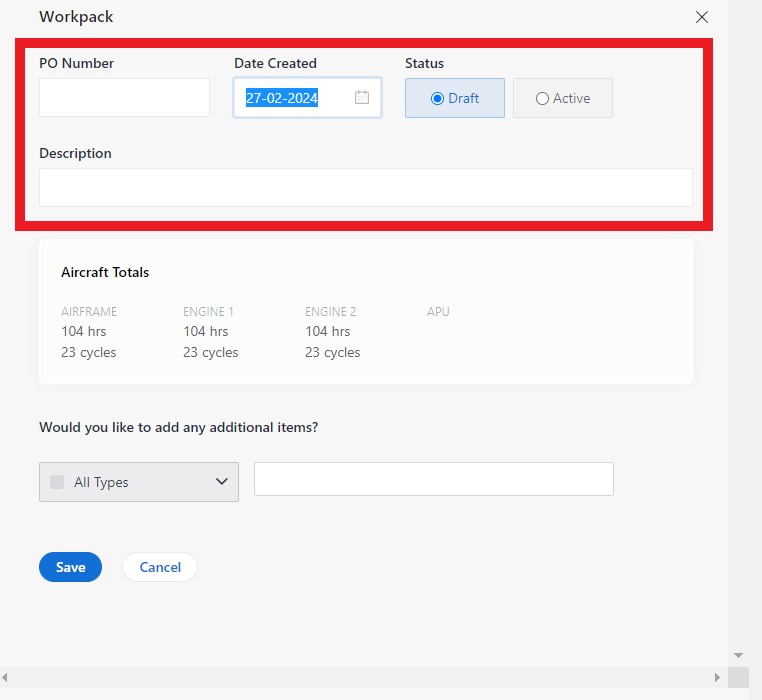Click the additional items question text

pos(178,427)
